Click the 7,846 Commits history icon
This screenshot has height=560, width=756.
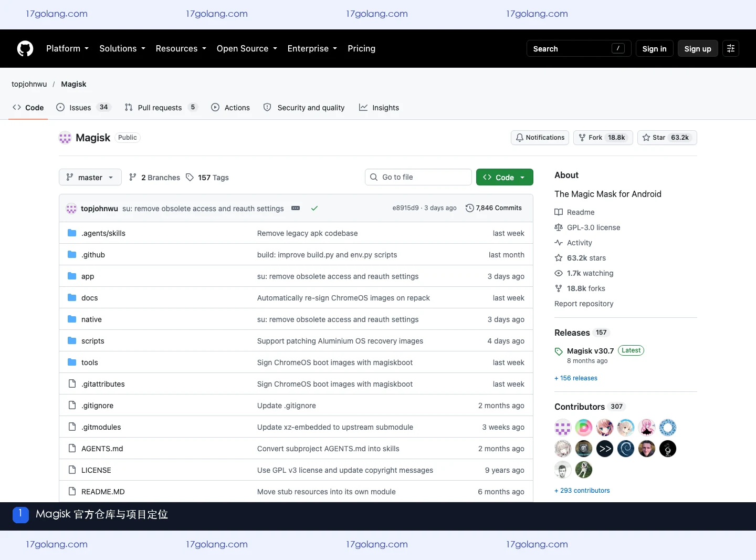tap(470, 208)
